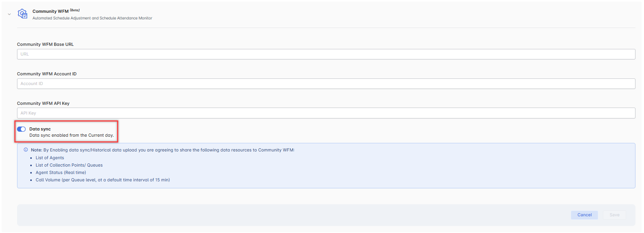Save the Community WFM settings
The height and width of the screenshot is (233, 644).
(614, 215)
